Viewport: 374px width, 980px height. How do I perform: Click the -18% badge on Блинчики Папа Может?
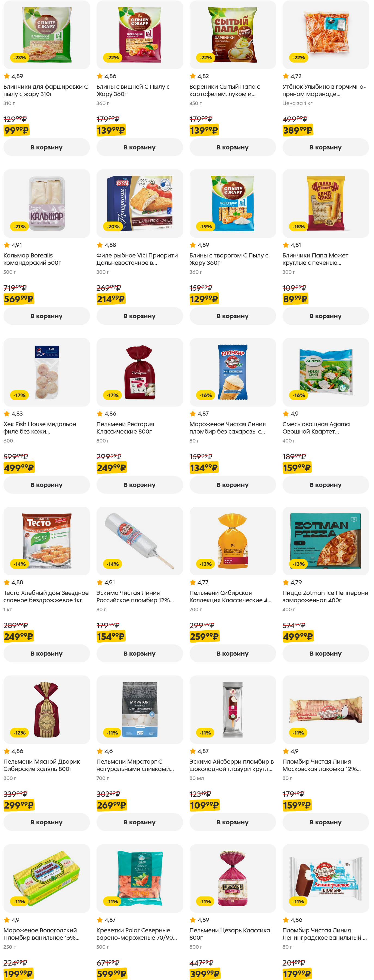click(x=299, y=226)
